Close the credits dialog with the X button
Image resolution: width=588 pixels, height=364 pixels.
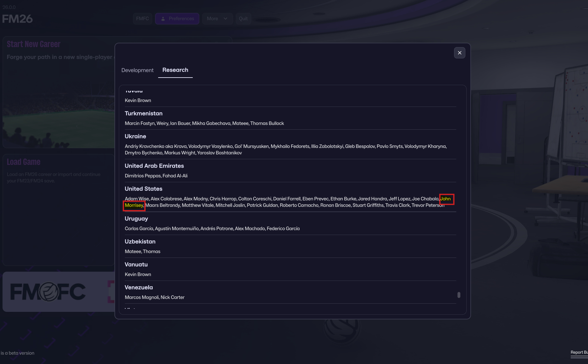tap(459, 53)
